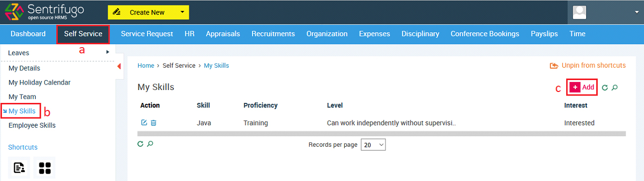Open the Self Service menu tab
Screen dimensions: 644x181
point(83,34)
